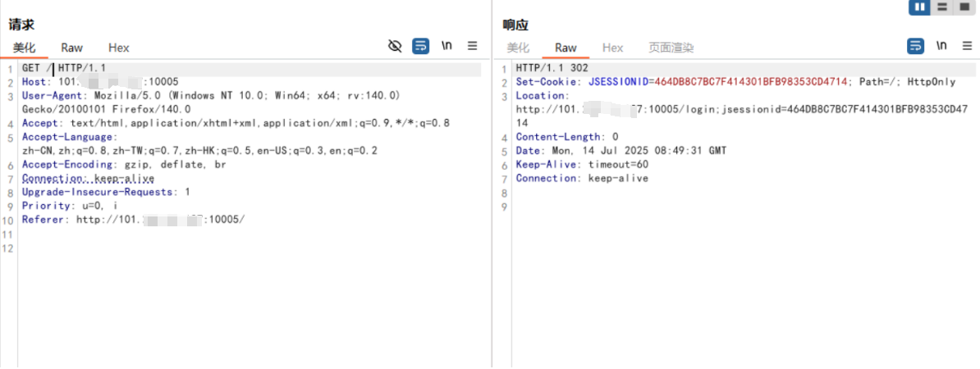This screenshot has height=369, width=980.
Task: Click the GET / HTTP/1.1 request line
Action: pos(64,68)
